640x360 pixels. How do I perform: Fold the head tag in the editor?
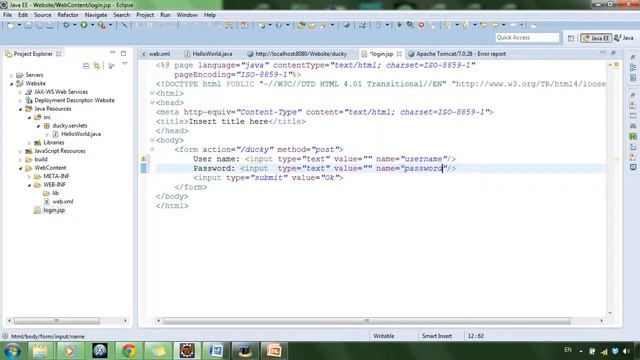(x=152, y=102)
